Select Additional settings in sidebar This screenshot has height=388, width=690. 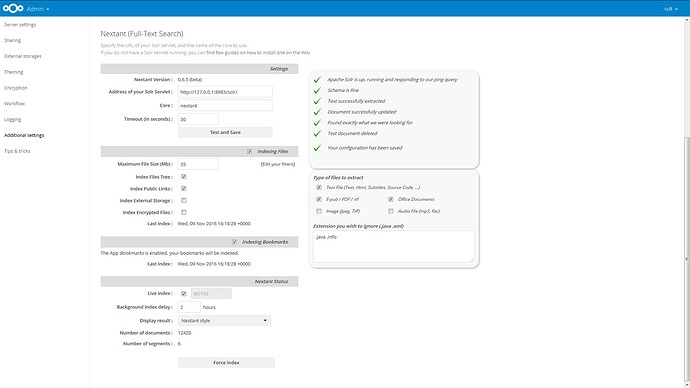(x=24, y=135)
